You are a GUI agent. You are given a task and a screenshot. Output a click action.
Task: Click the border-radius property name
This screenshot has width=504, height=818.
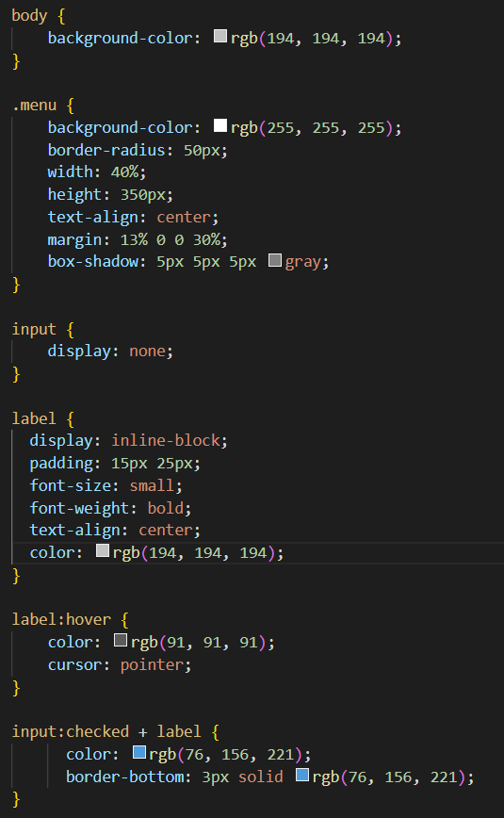(106, 150)
